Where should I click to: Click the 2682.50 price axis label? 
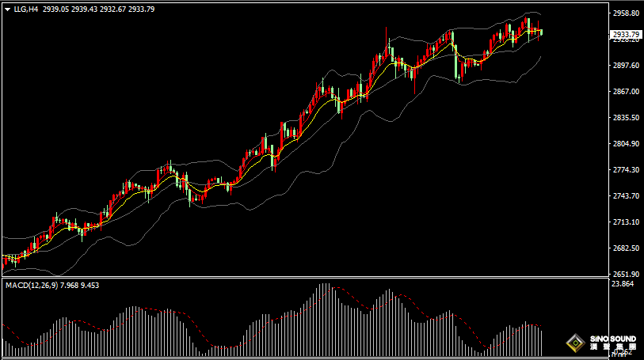(626, 248)
